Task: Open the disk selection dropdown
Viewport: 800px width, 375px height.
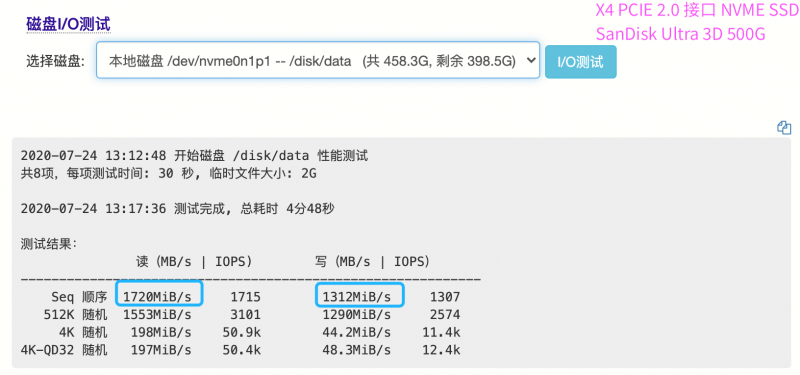Action: tap(318, 60)
